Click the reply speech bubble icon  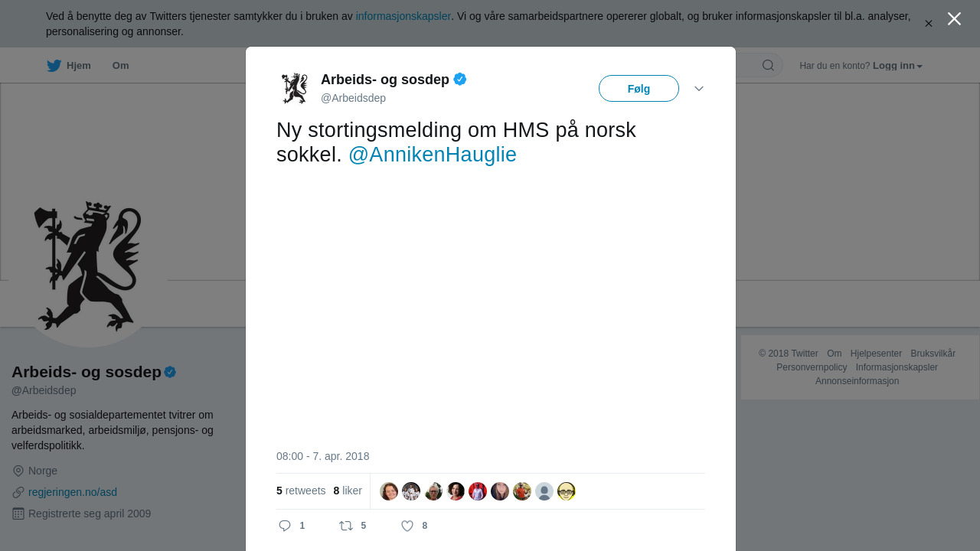click(285, 526)
